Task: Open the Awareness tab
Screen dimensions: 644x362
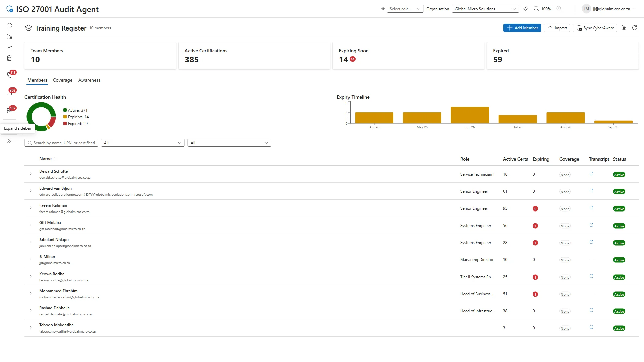Action: point(89,80)
